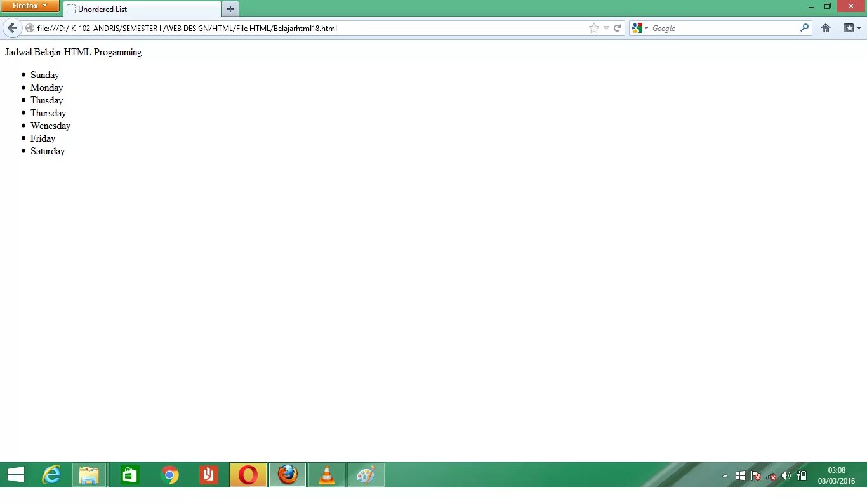This screenshot has width=867, height=504.
Task: Switch to Paint in the taskbar
Action: tap(366, 475)
